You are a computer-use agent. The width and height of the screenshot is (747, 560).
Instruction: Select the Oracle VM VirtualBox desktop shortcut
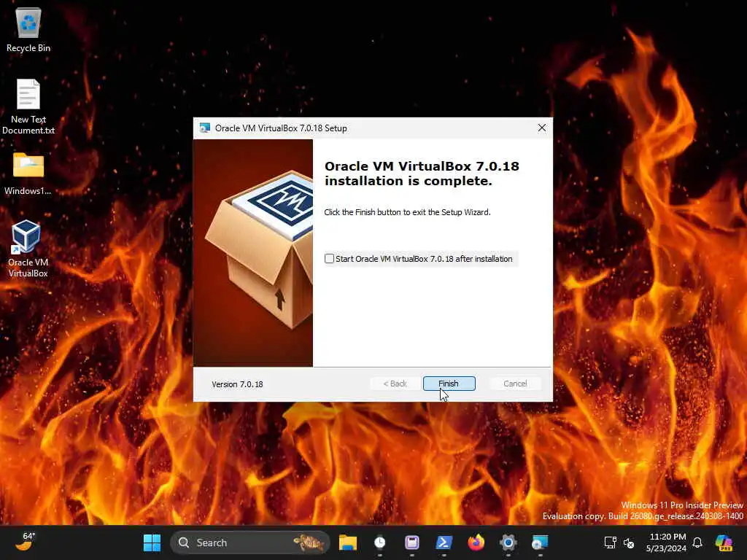28,249
